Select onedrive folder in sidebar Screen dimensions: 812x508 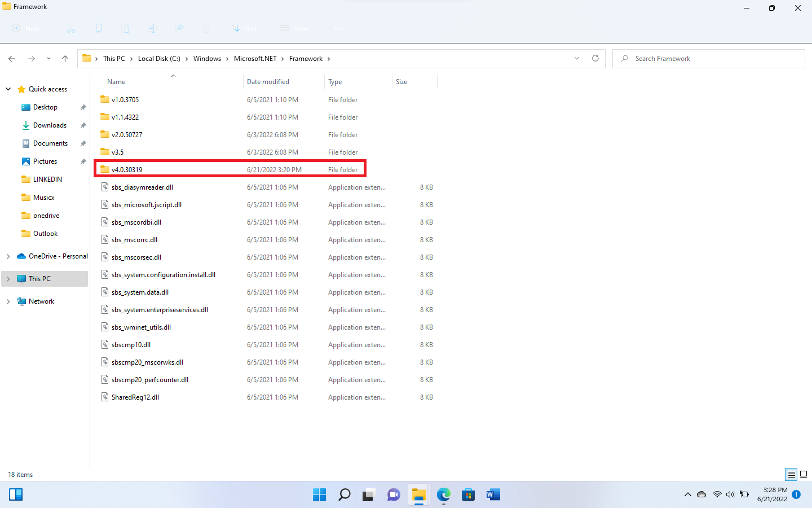46,216
